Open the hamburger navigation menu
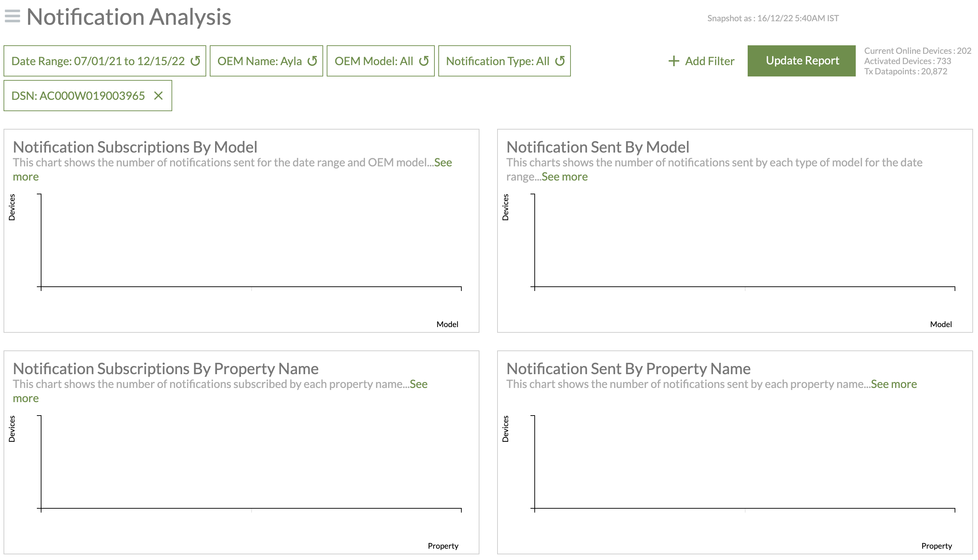 tap(12, 16)
